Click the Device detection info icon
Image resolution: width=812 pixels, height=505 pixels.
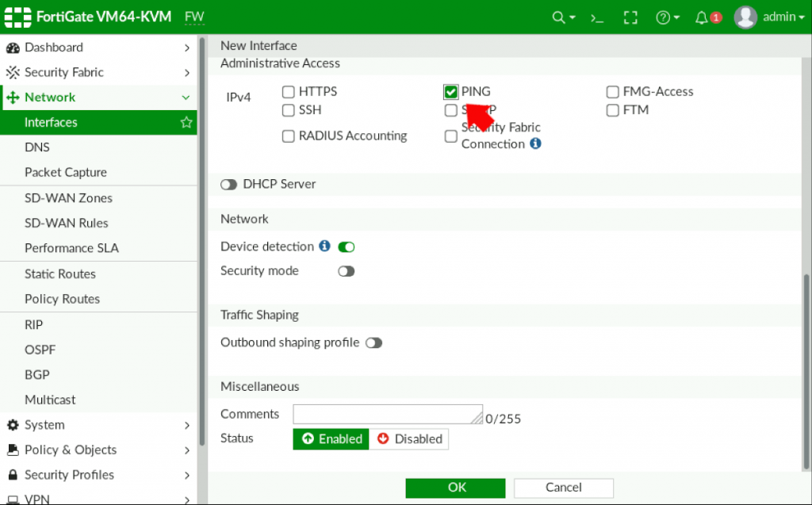pos(324,246)
